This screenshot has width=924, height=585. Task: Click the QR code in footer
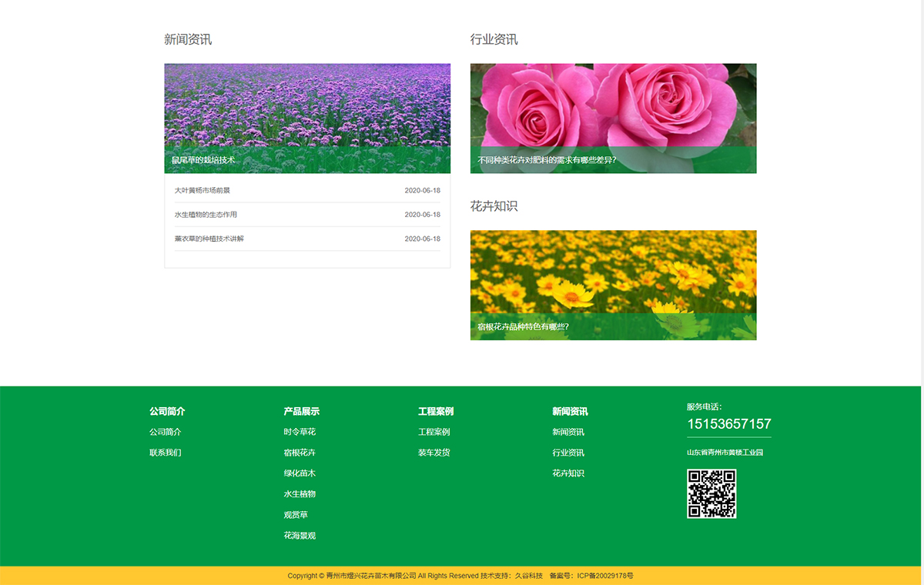[x=711, y=493]
